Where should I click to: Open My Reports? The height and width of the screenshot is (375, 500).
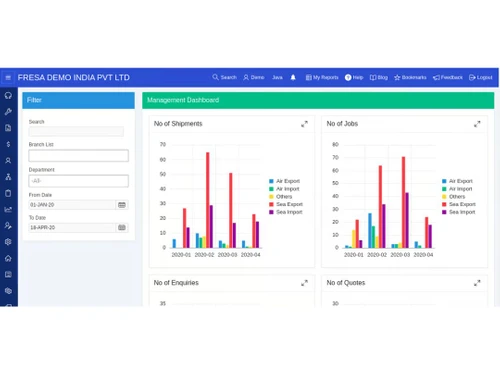322,77
